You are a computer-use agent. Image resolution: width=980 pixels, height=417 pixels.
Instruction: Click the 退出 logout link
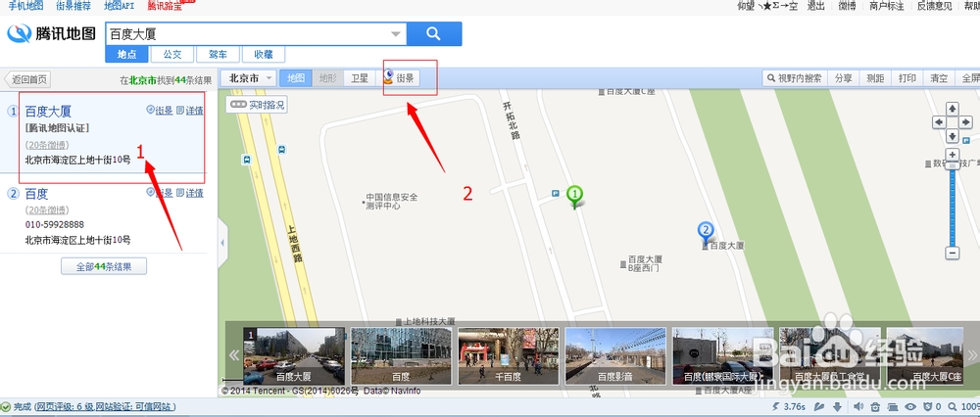point(815,6)
